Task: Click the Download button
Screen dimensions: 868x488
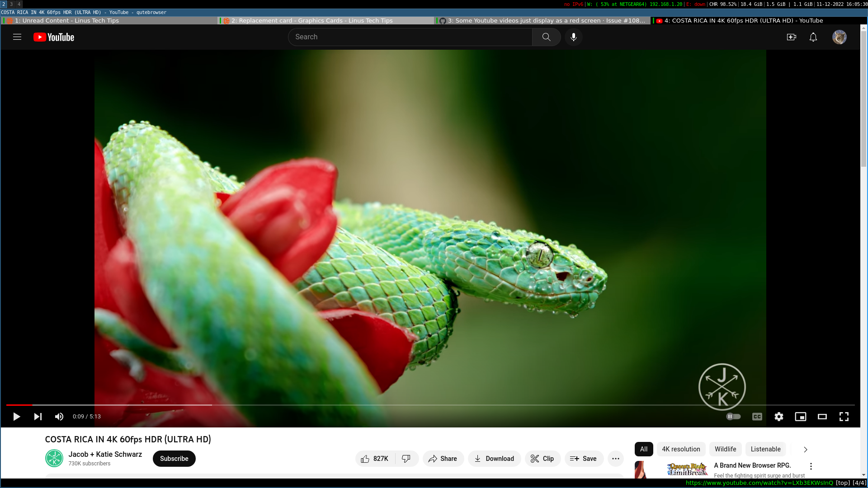Action: tap(494, 459)
